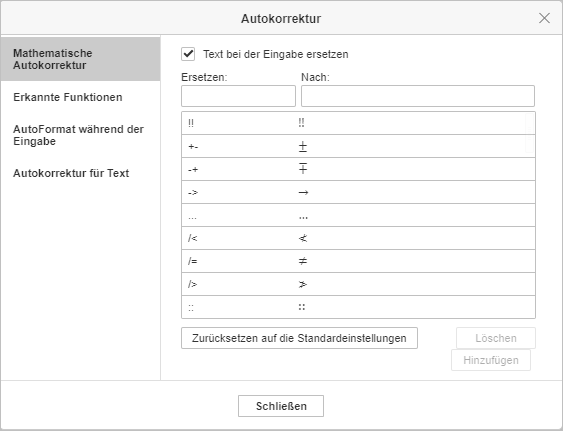
Task: Select the '-+' minus-plus symbol row
Action: 358,169
